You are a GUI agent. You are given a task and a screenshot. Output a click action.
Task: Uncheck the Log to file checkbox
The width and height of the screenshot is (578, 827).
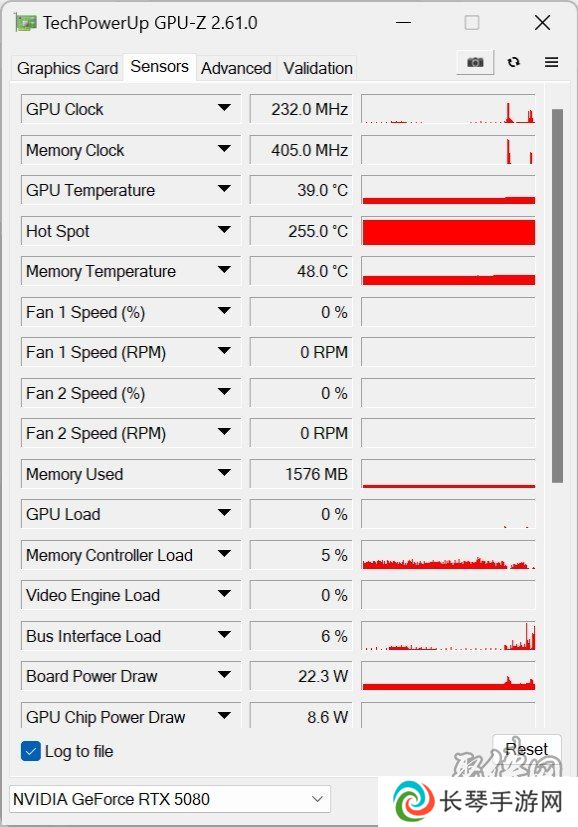31,751
